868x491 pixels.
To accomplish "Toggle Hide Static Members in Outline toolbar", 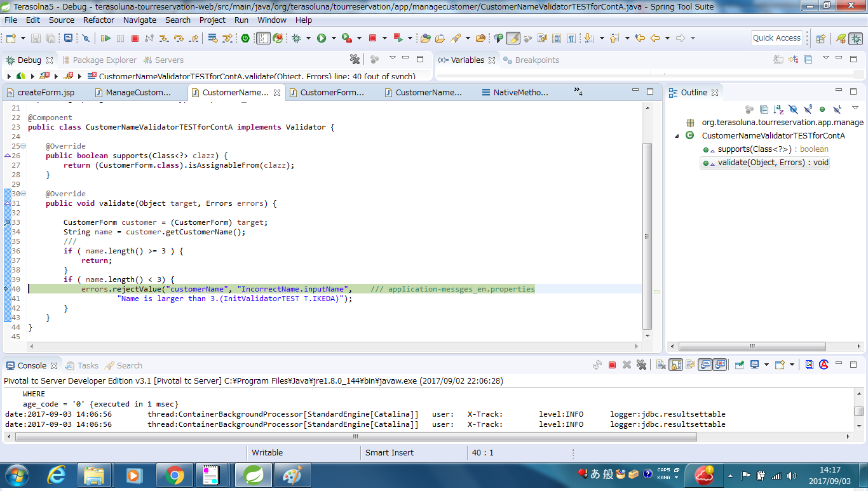I will pos(808,109).
